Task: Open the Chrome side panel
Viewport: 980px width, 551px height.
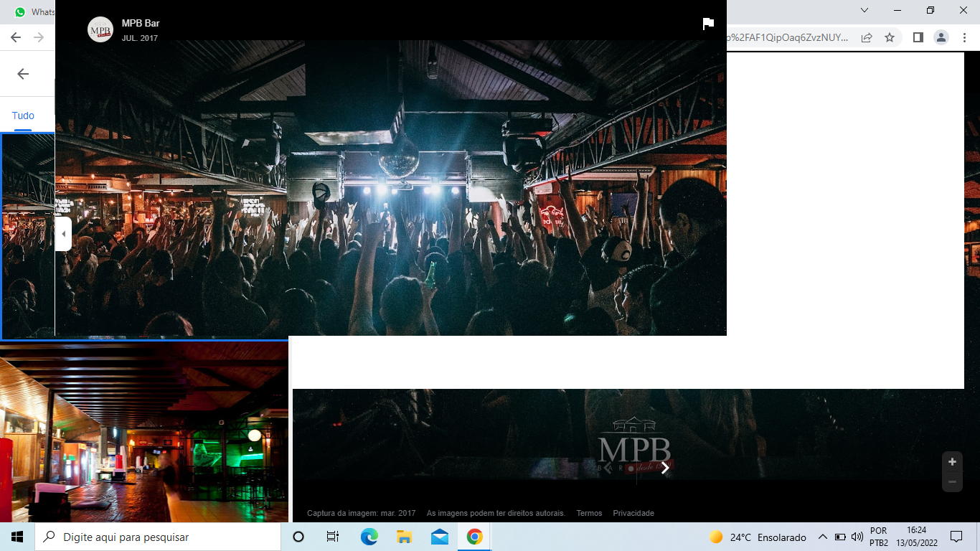Action: (918, 37)
